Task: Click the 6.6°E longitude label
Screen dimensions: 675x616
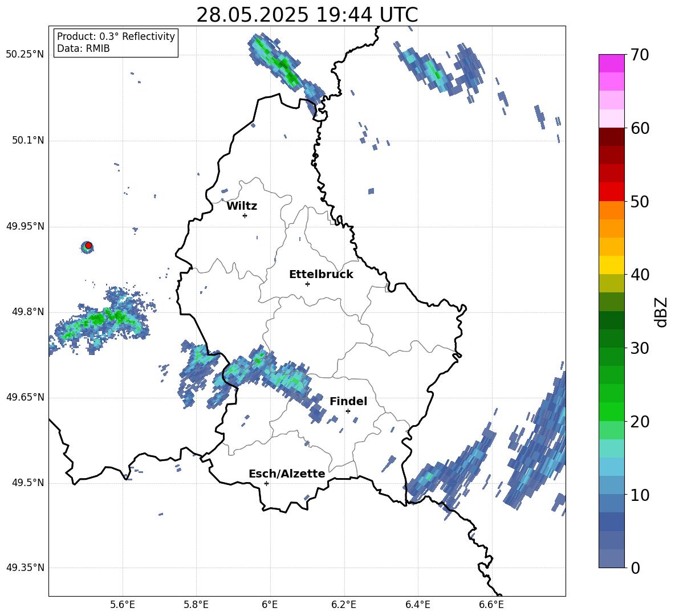Action: click(x=491, y=605)
